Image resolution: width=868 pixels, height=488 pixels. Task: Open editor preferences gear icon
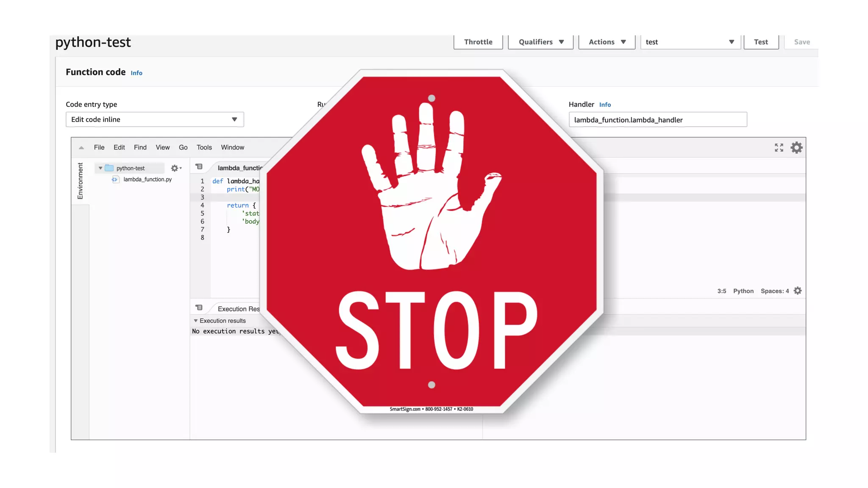pos(796,147)
